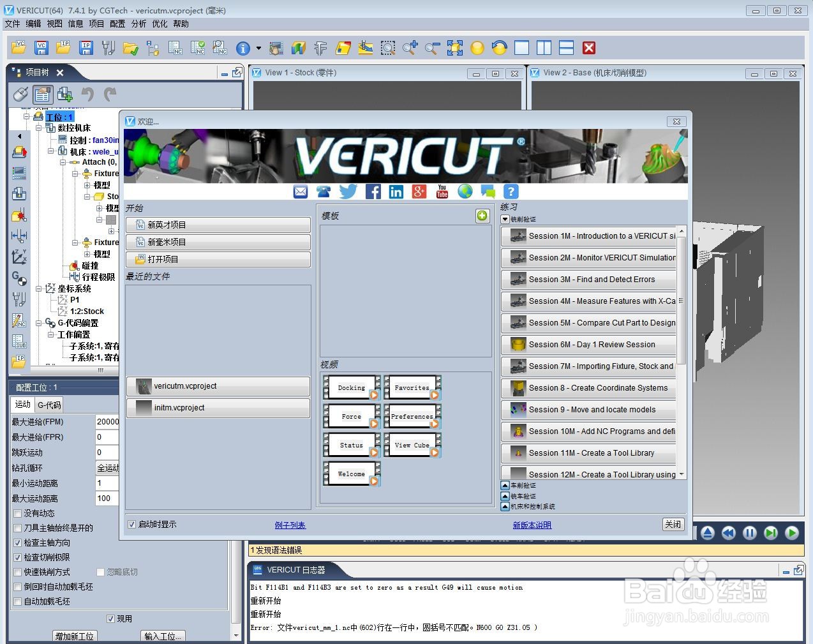Open the 分析 menu
Screen dimensions: 813x644
tap(138, 24)
